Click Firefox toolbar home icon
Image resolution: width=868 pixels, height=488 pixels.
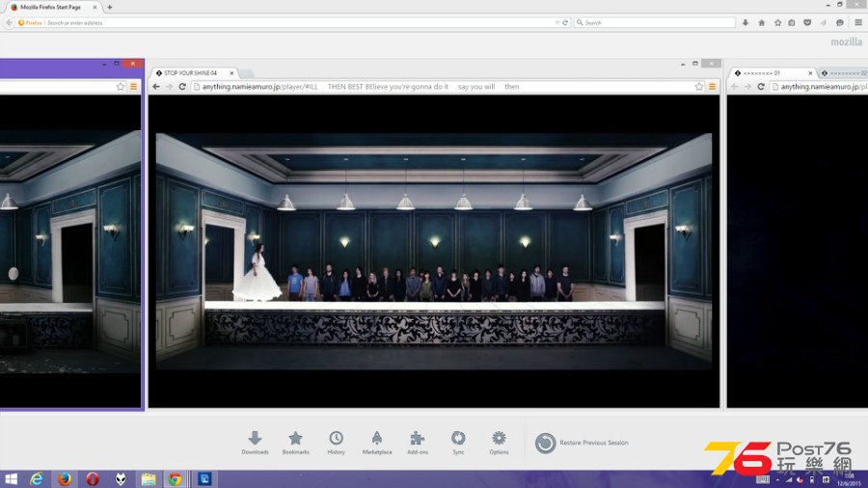pyautogui.click(x=762, y=23)
